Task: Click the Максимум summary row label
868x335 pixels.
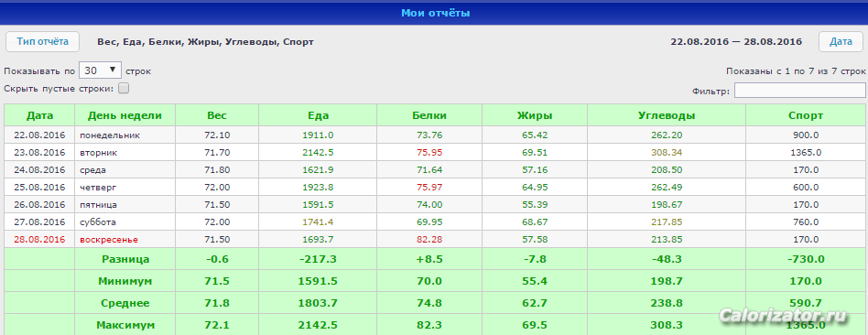Action: 125,325
